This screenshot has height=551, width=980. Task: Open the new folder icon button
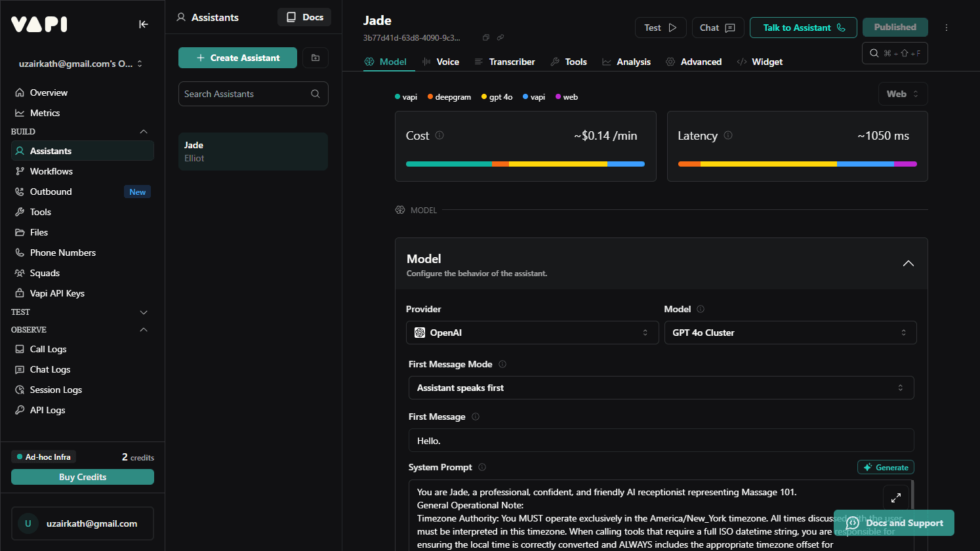[316, 58]
